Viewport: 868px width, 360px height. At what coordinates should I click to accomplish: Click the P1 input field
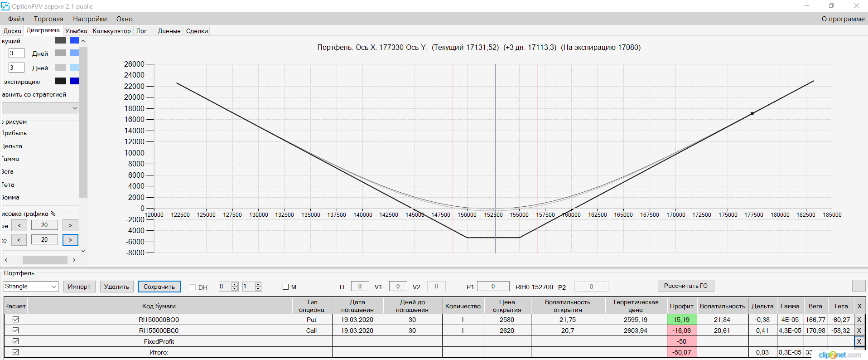[493, 286]
